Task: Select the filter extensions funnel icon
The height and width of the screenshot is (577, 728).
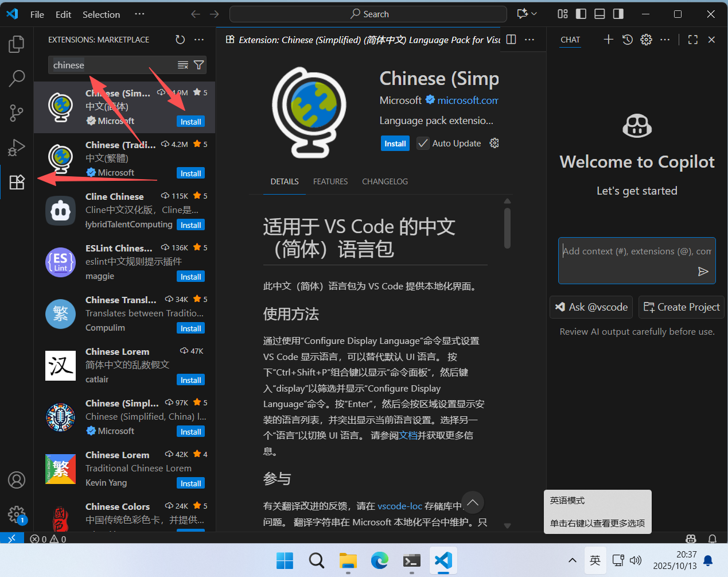Action: 198,65
